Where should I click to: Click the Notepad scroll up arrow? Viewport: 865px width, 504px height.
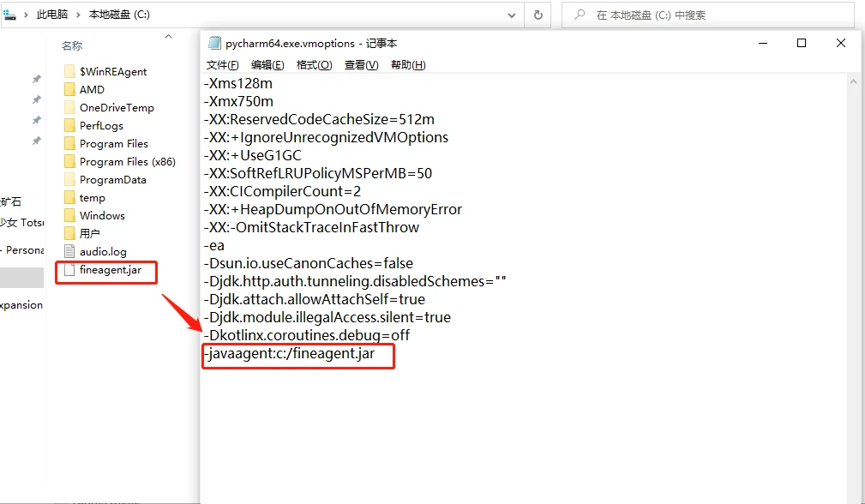click(x=853, y=81)
